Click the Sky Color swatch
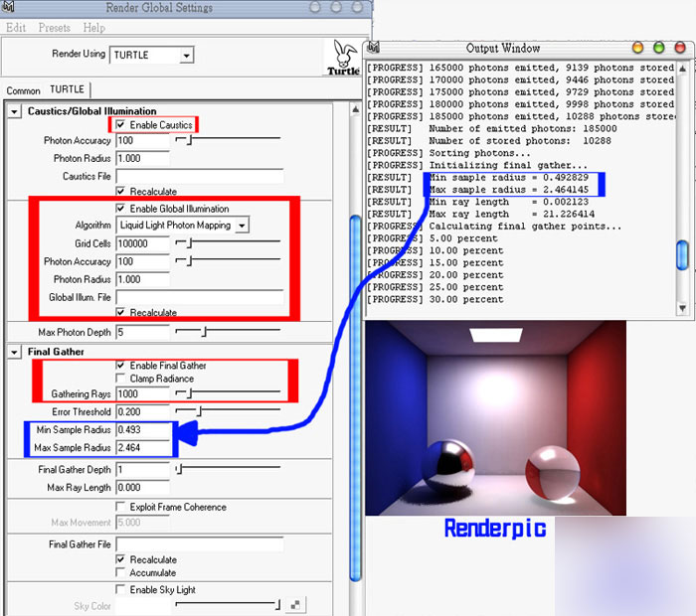The height and width of the screenshot is (616, 696). pos(142,606)
